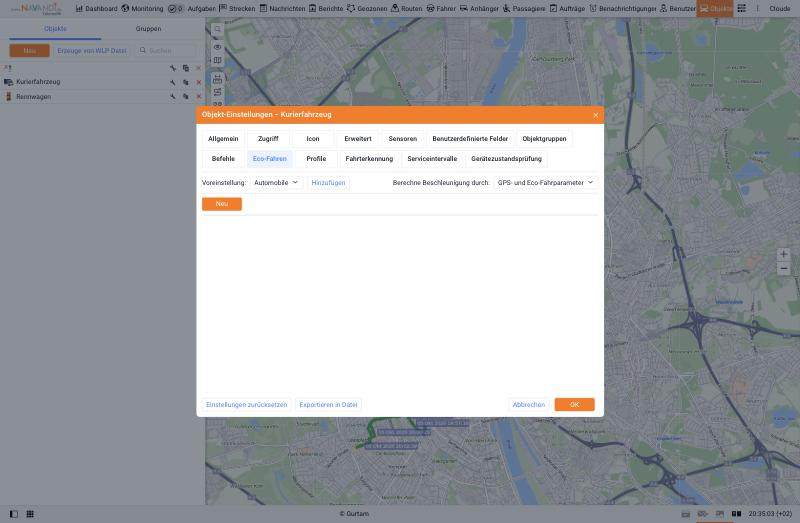The image size is (800, 523).
Task: Open the Strecken section
Action: point(237,9)
